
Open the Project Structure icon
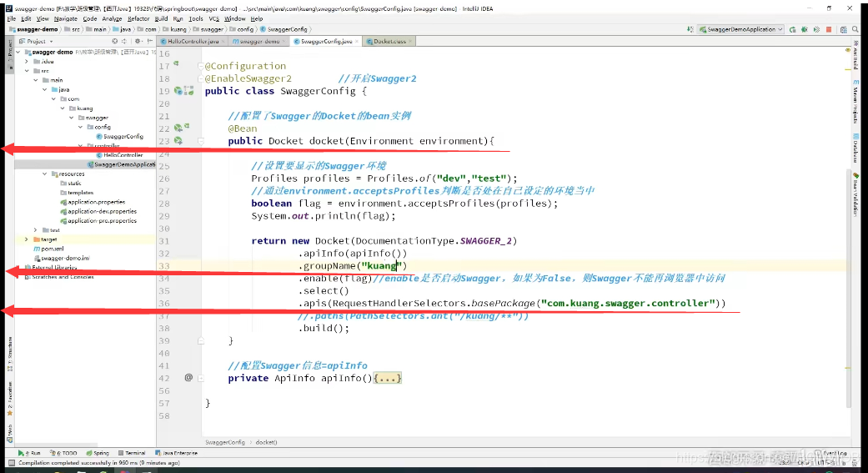point(843,29)
